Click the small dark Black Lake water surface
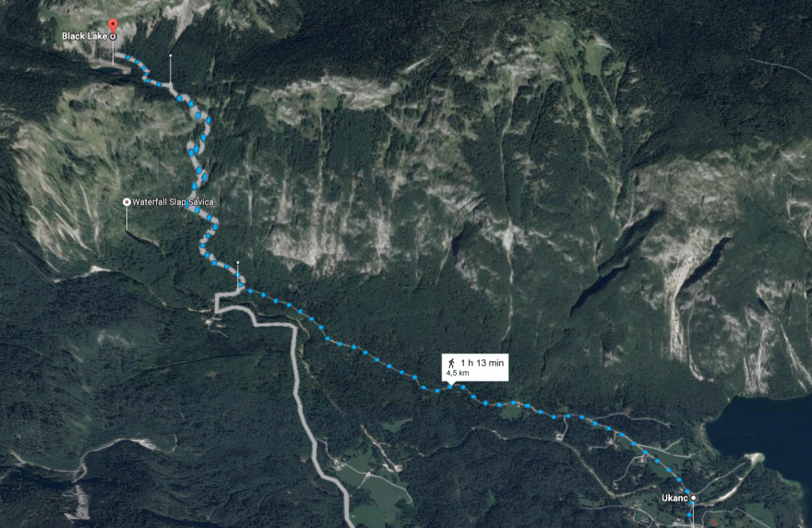The height and width of the screenshot is (528, 812). pyautogui.click(x=110, y=69)
